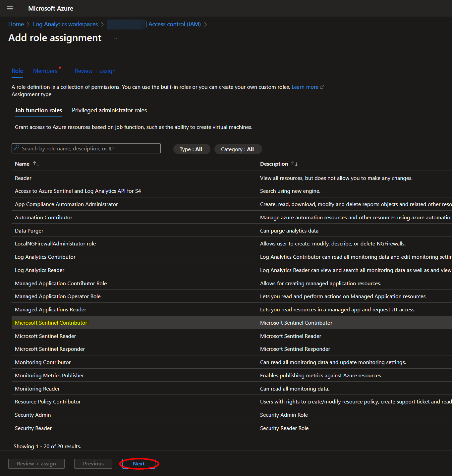
Task: Click the 'Can purge analytics data' description
Action: point(289,231)
